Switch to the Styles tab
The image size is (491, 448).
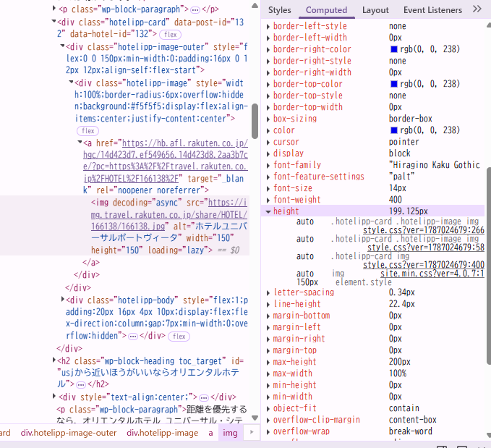click(279, 10)
